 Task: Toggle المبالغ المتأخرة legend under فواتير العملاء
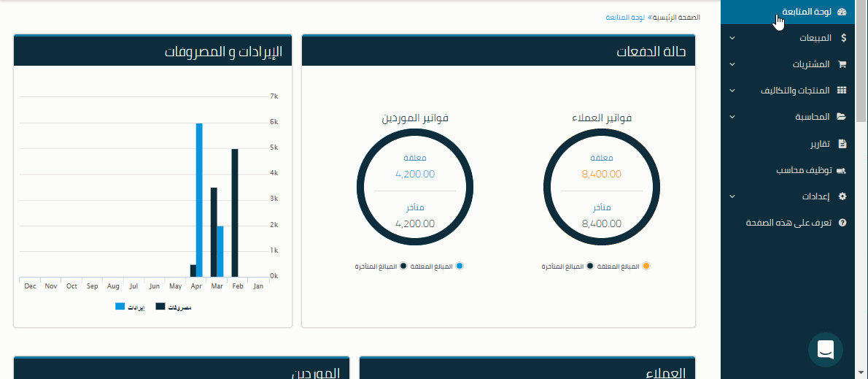[589, 267]
